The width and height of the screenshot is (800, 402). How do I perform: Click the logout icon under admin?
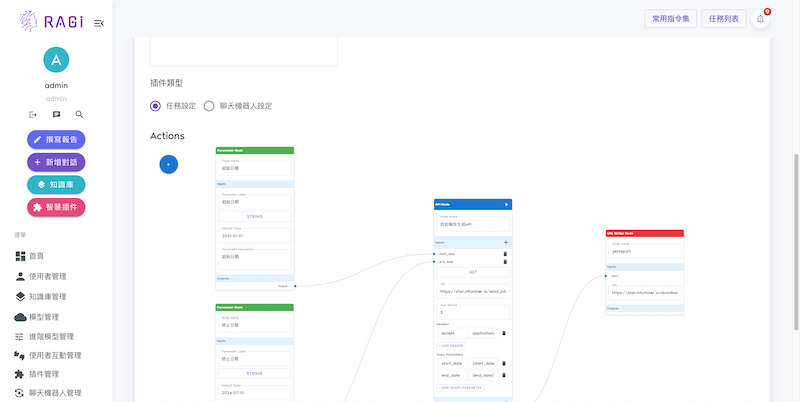(33, 115)
